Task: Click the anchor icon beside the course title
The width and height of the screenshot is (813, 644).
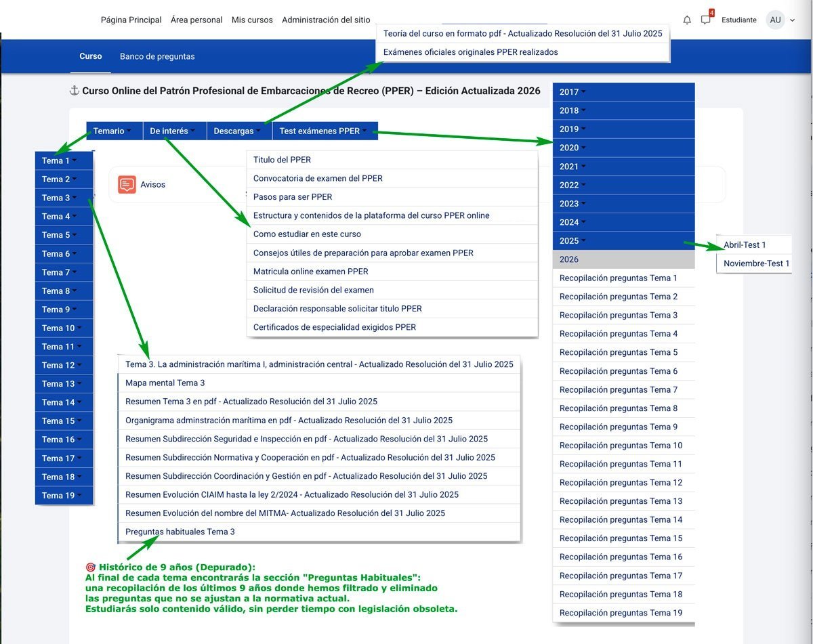Action: click(x=75, y=90)
